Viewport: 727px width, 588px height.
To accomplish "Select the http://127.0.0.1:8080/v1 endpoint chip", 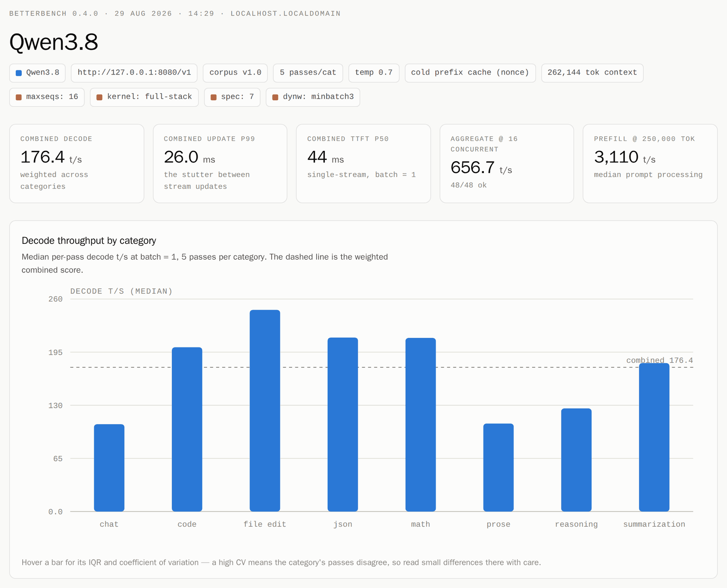I will click(x=134, y=73).
